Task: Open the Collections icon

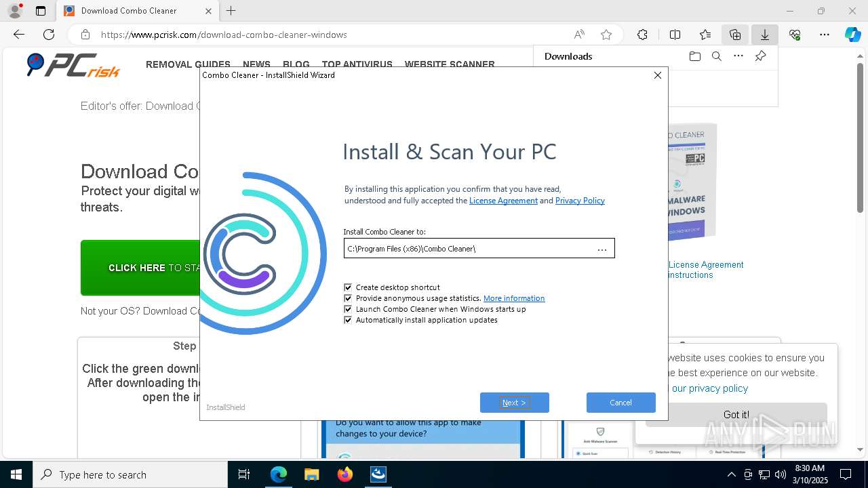Action: (x=735, y=35)
